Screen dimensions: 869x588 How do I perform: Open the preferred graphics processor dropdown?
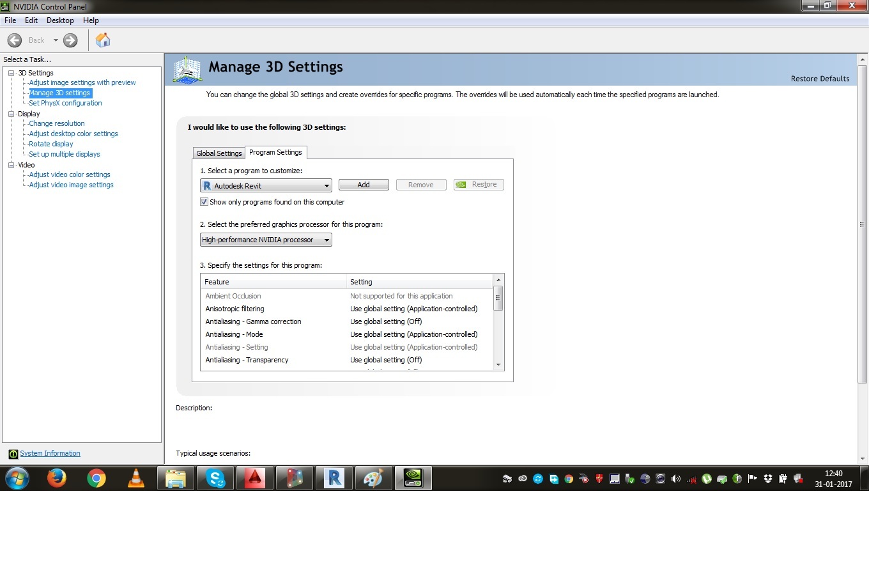pyautogui.click(x=266, y=240)
